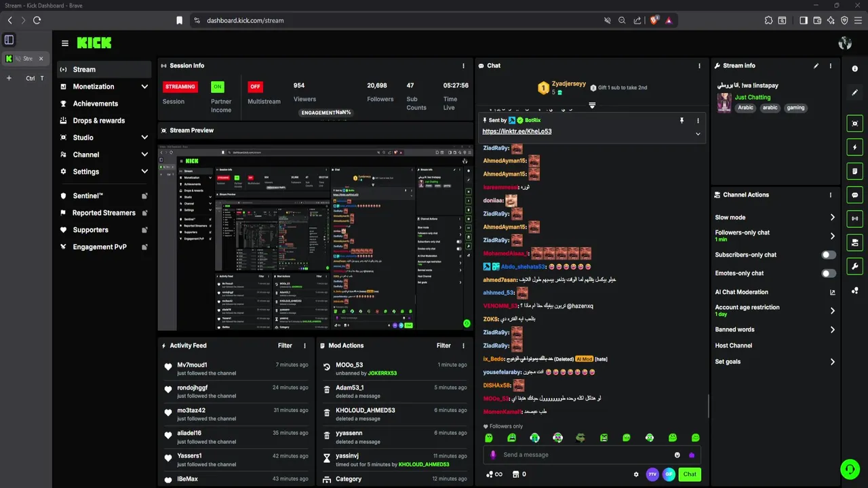Select Stream in the sidebar
This screenshot has height=488, width=868.
click(104, 69)
